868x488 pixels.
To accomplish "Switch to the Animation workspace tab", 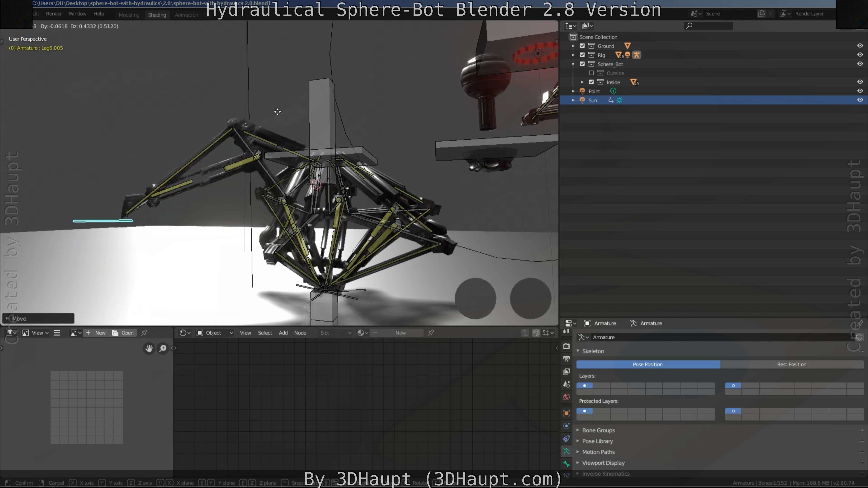I will pyautogui.click(x=186, y=15).
